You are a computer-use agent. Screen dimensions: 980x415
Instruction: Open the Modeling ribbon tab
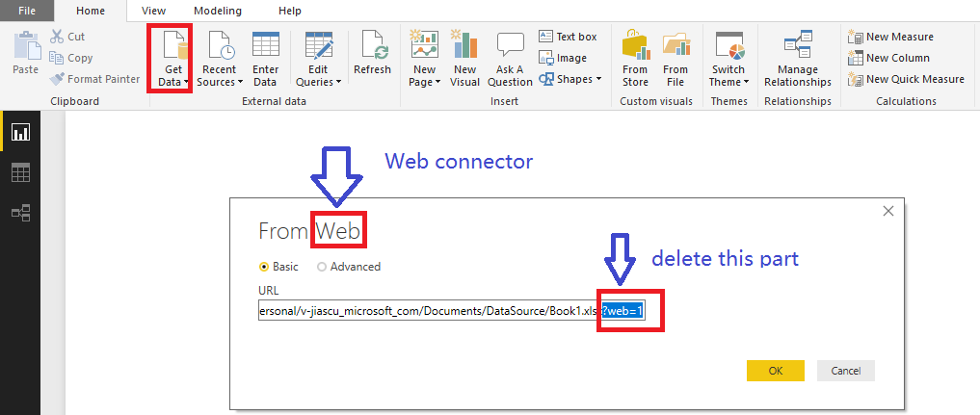coord(218,11)
